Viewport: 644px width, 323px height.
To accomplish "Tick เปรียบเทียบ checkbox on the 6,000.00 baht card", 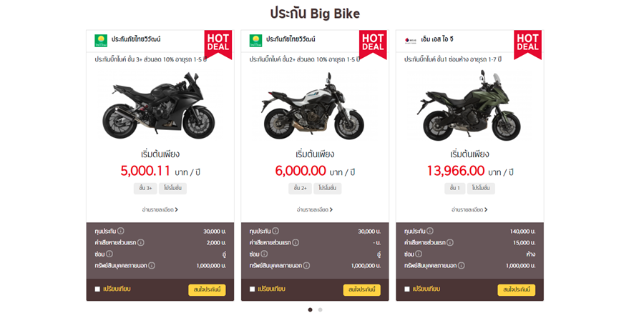I will [252, 289].
